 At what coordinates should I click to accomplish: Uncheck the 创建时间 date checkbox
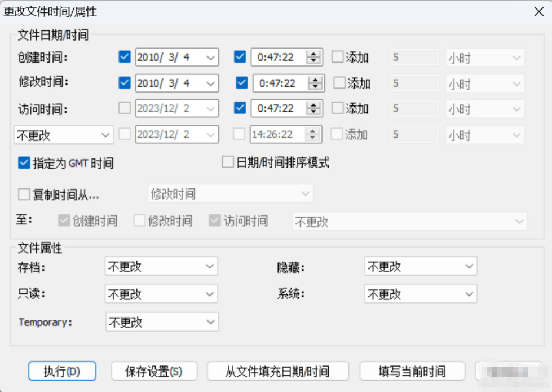click(x=125, y=57)
